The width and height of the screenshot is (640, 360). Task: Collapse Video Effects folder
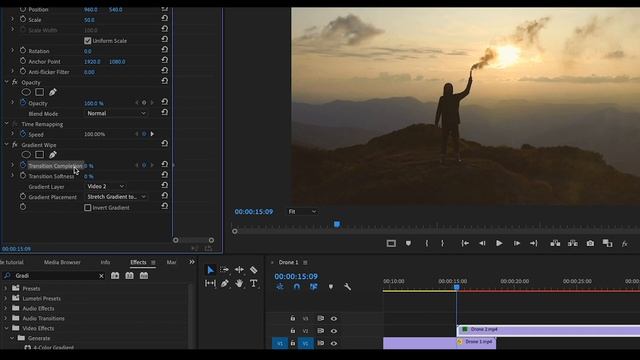click(x=6, y=328)
